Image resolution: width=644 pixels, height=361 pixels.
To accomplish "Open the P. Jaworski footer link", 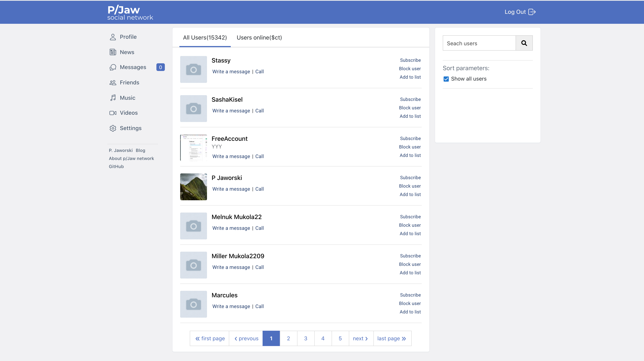I will 121,150.
